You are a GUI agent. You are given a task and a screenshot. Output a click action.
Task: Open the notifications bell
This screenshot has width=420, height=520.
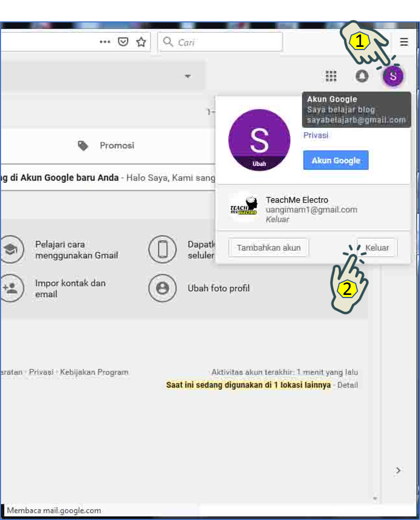[362, 76]
